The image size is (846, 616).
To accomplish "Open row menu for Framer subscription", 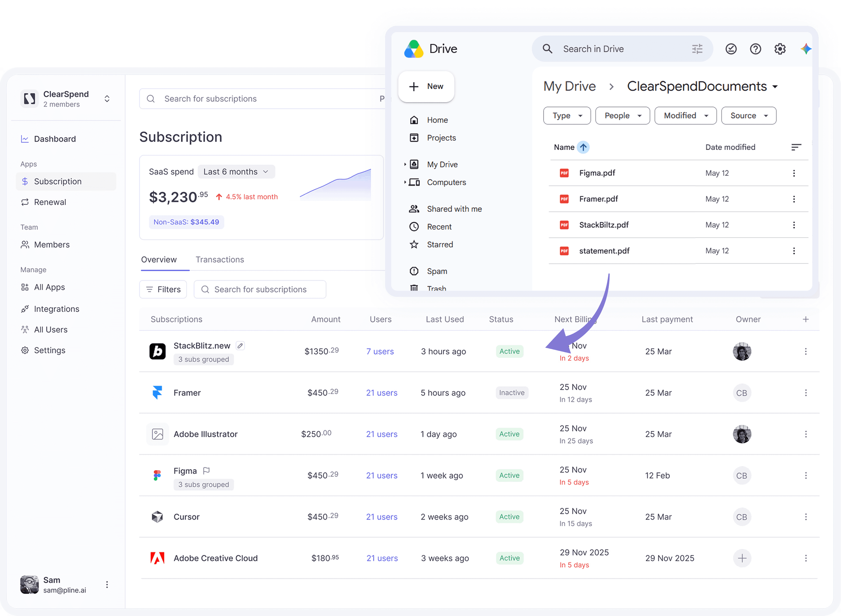I will coord(806,393).
